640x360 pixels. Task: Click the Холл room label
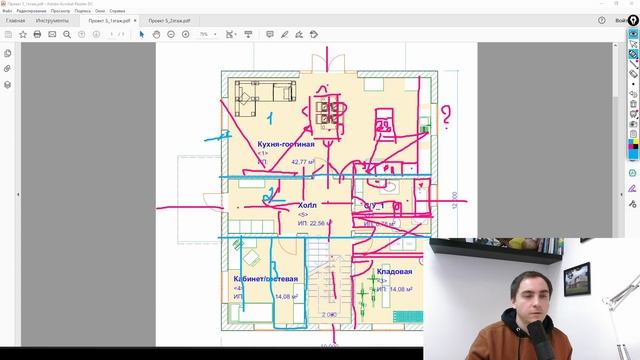click(307, 205)
